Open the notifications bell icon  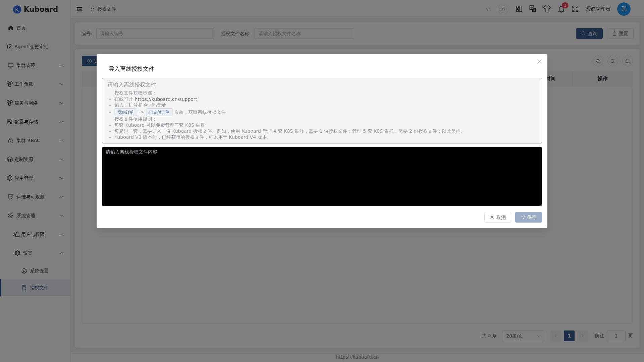[561, 9]
